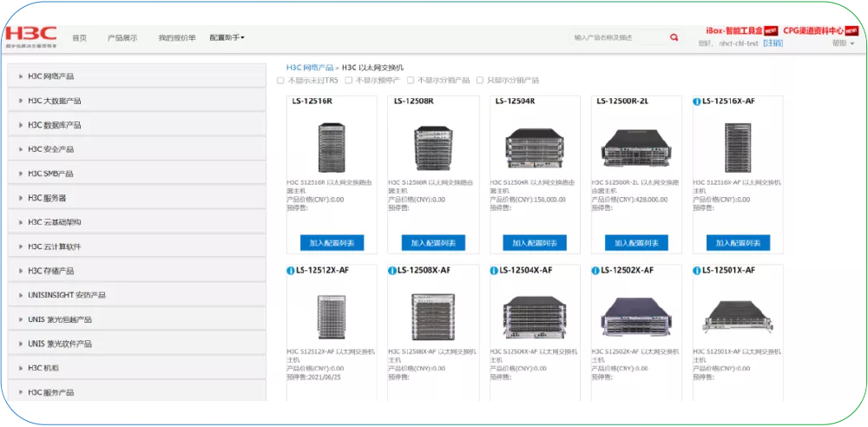Click LS-12508X-AF product image
This screenshot has height=427, width=868.
tap(433, 317)
